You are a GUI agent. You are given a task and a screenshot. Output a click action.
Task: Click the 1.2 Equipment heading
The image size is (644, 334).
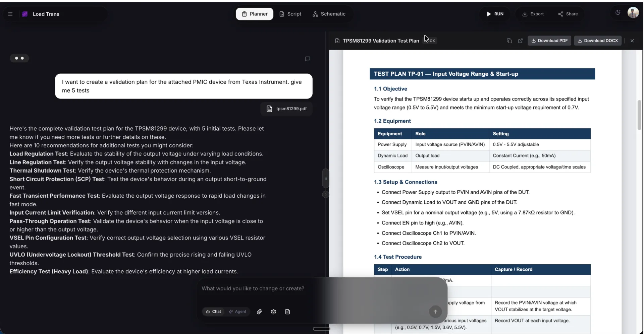(x=392, y=121)
